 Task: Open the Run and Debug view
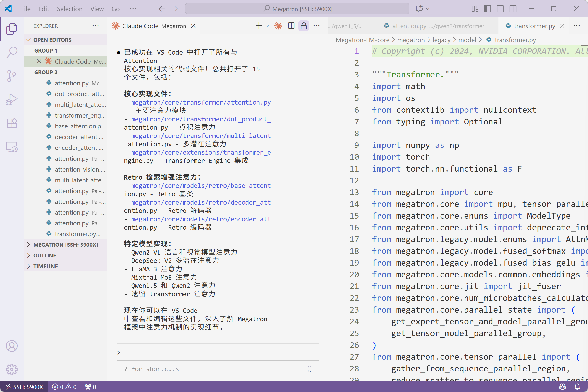pos(12,99)
